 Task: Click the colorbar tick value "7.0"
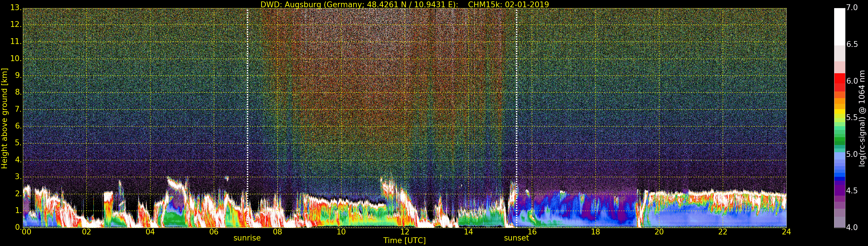[x=852, y=8]
